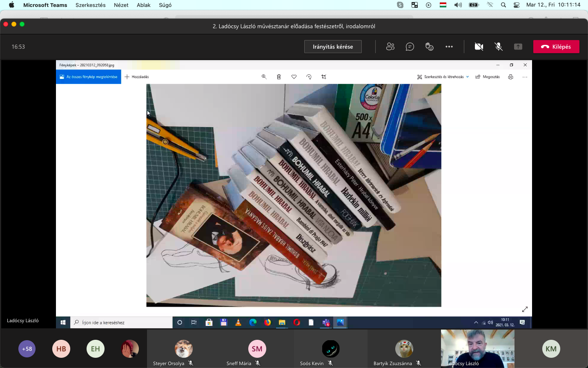The height and width of the screenshot is (368, 588).
Task: Click the Teams icon on shared taskbar
Action: pyautogui.click(x=326, y=323)
